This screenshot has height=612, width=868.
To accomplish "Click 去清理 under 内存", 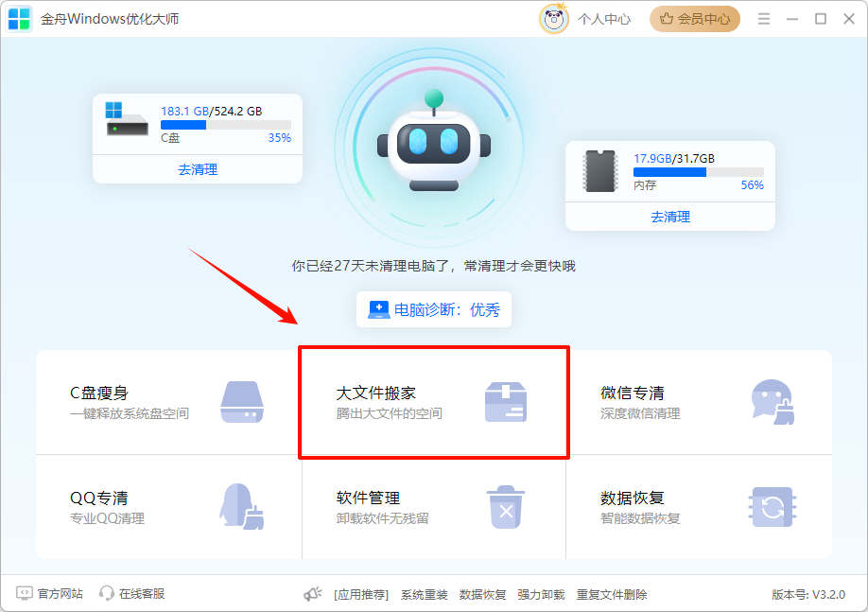I will click(x=669, y=217).
